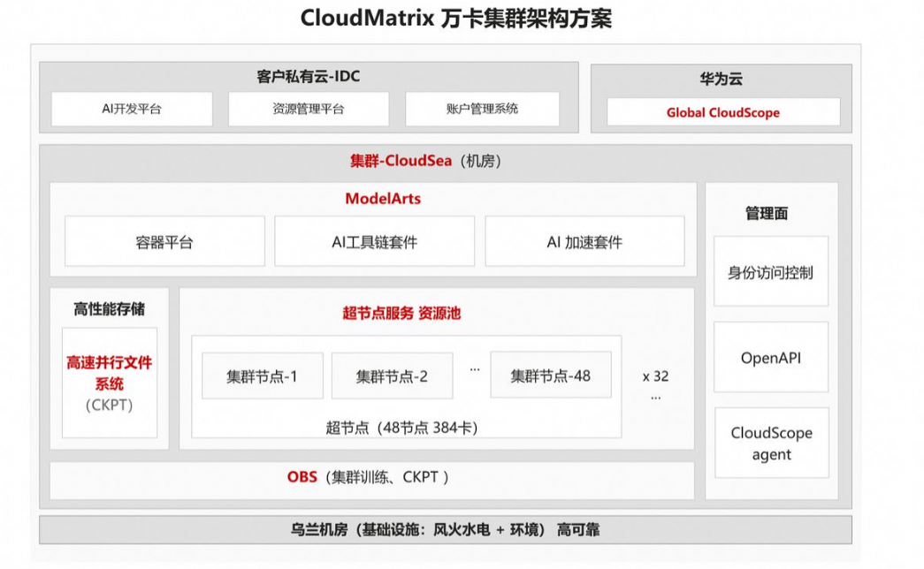
Task: Click the CloudMatrix 万卡集群架构方案 title
Action: 455,19
